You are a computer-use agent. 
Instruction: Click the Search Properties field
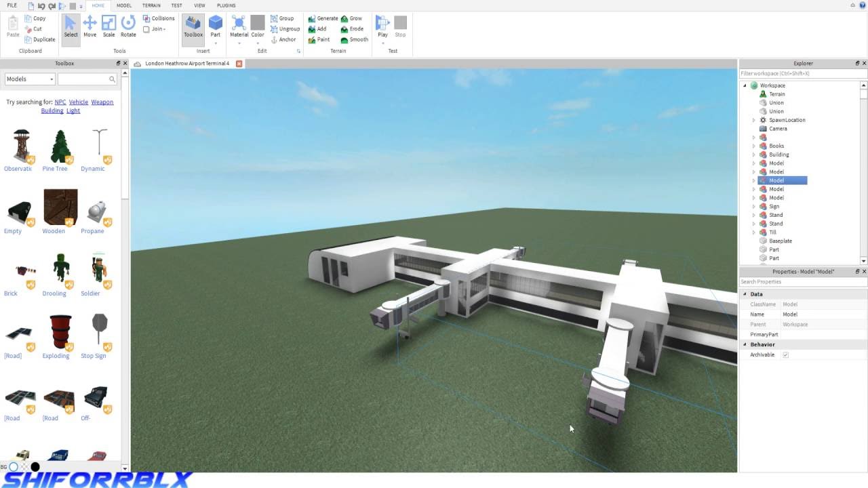[x=803, y=282]
